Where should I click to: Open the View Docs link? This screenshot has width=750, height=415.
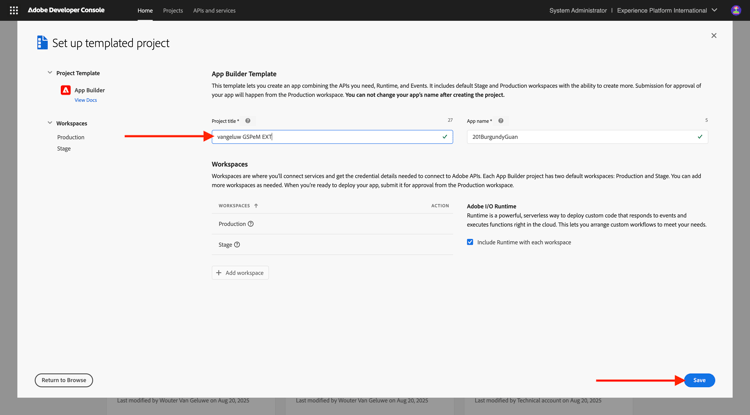(86, 100)
